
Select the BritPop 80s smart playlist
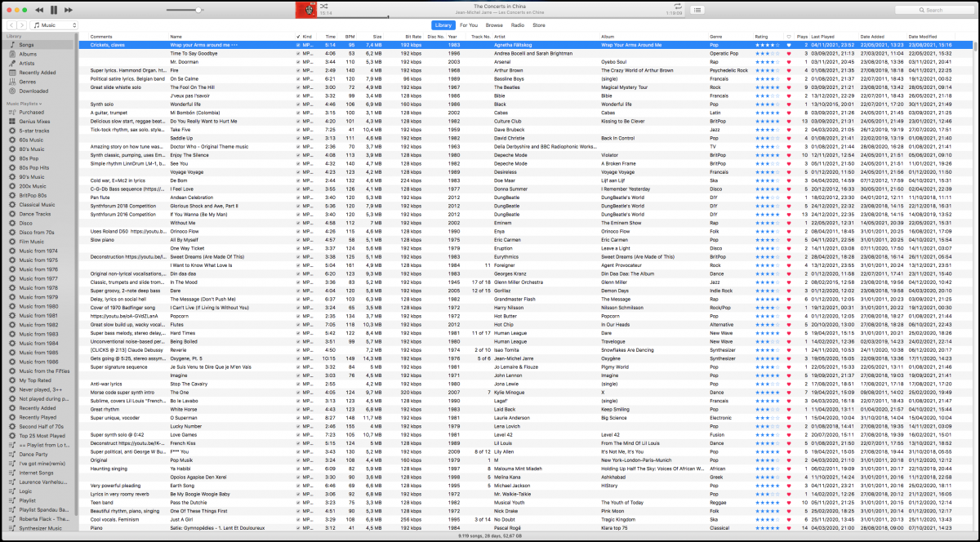click(x=36, y=195)
